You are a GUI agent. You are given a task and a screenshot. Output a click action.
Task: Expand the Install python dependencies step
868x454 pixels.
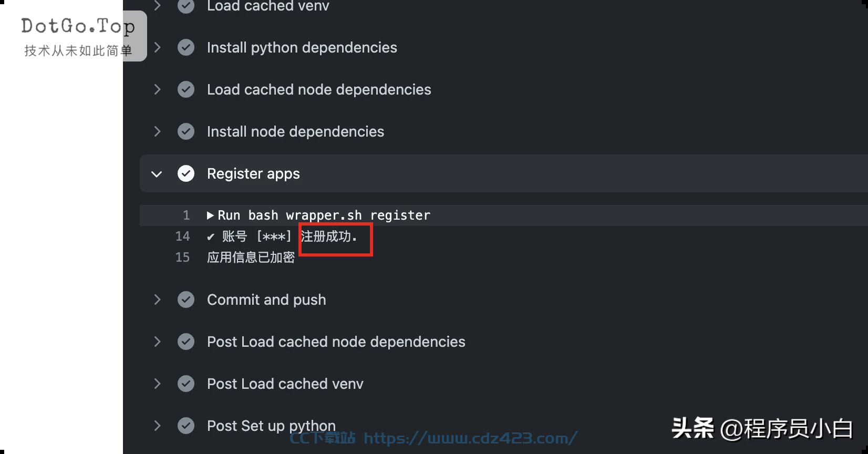pos(157,47)
